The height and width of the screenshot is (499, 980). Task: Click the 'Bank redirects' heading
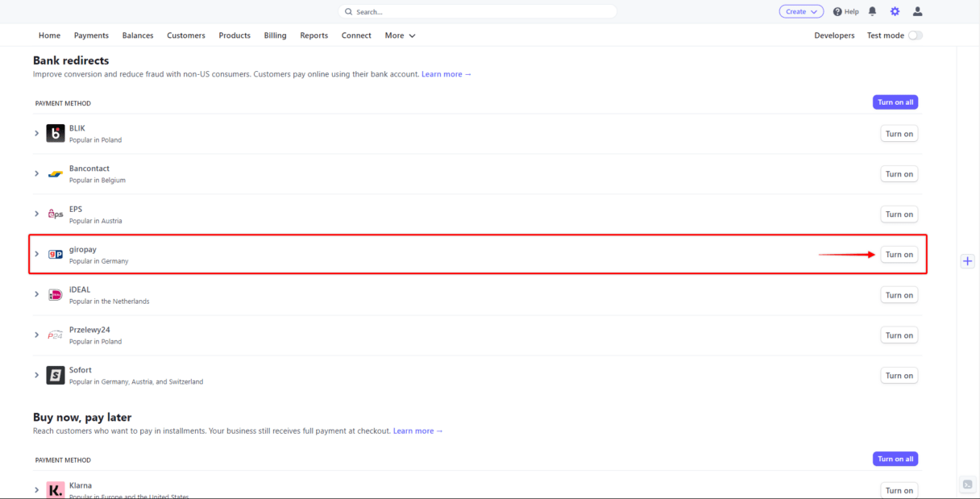[x=71, y=60]
